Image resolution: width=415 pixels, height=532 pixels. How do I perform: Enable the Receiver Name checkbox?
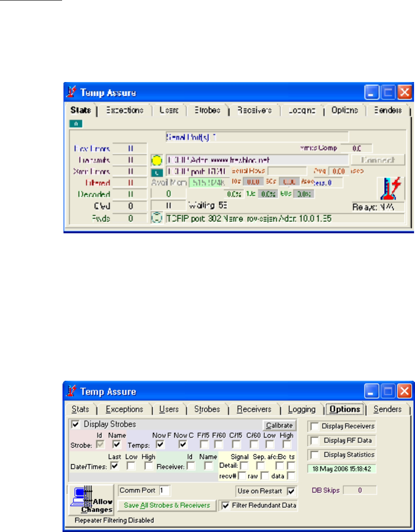click(208, 466)
